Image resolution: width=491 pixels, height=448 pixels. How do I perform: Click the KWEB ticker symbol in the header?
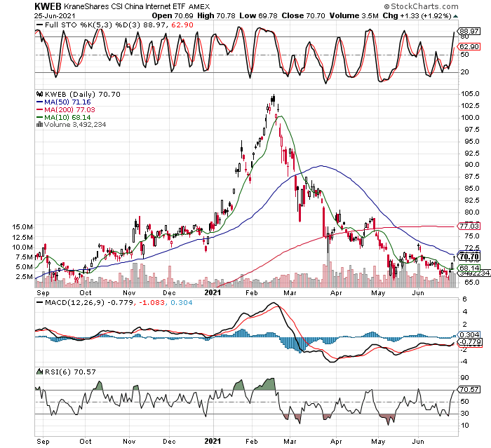48,6
